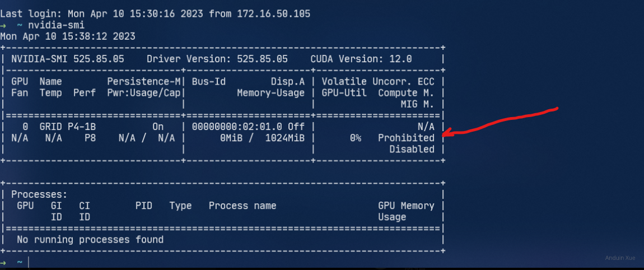This screenshot has height=270, width=644.
Task: Click the green prompt arrow on the last line
Action: 4,262
